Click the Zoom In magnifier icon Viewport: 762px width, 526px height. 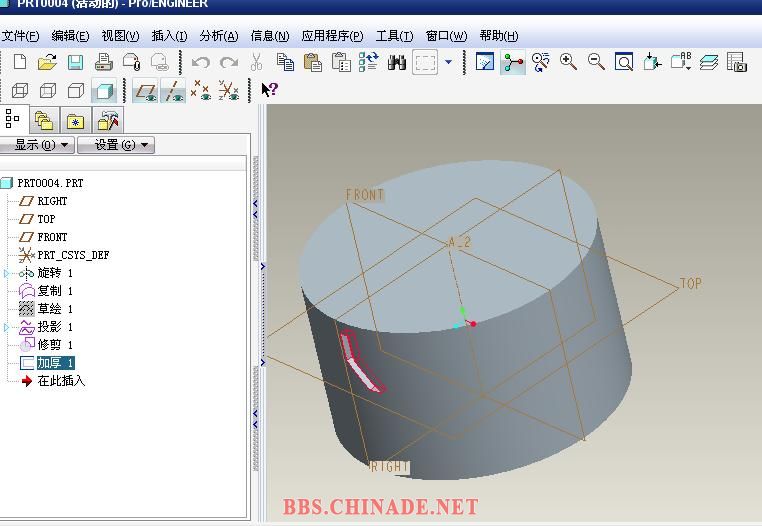click(569, 62)
